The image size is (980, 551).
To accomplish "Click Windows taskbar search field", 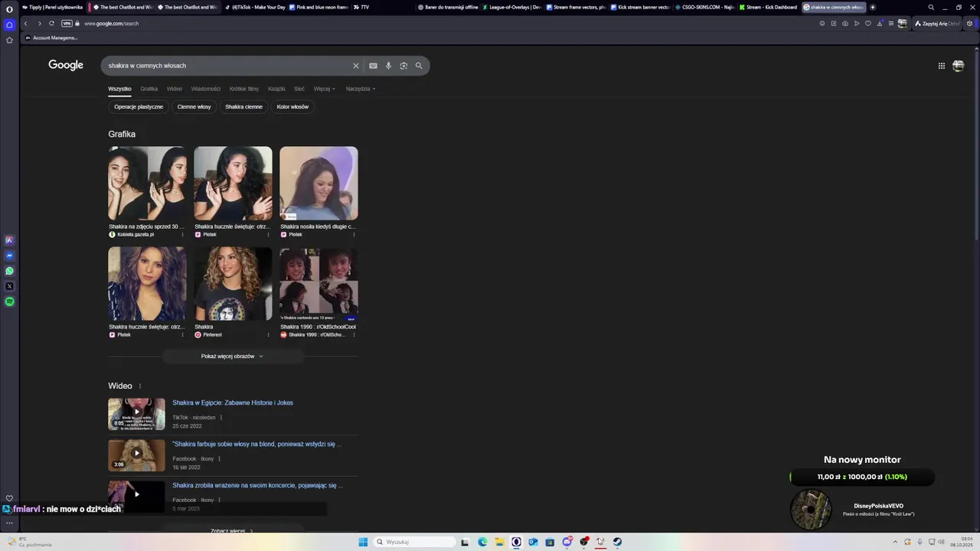I will [x=413, y=542].
